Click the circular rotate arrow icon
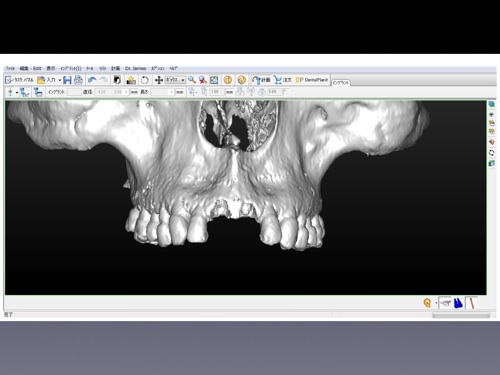Screen dimensions: 500x375 coord(145,80)
